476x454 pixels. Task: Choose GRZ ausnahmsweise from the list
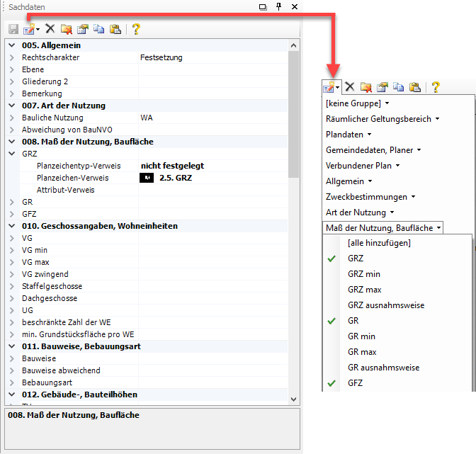click(x=386, y=305)
